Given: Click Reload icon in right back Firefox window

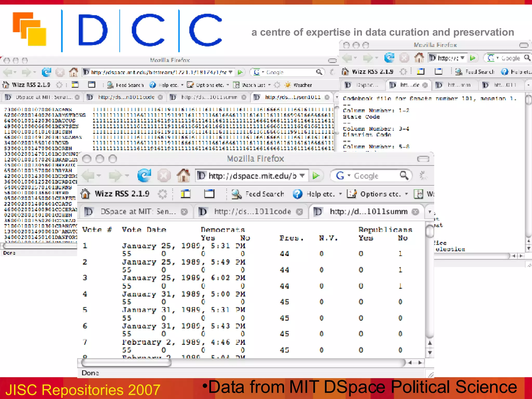Looking at the screenshot, I should click(389, 58).
